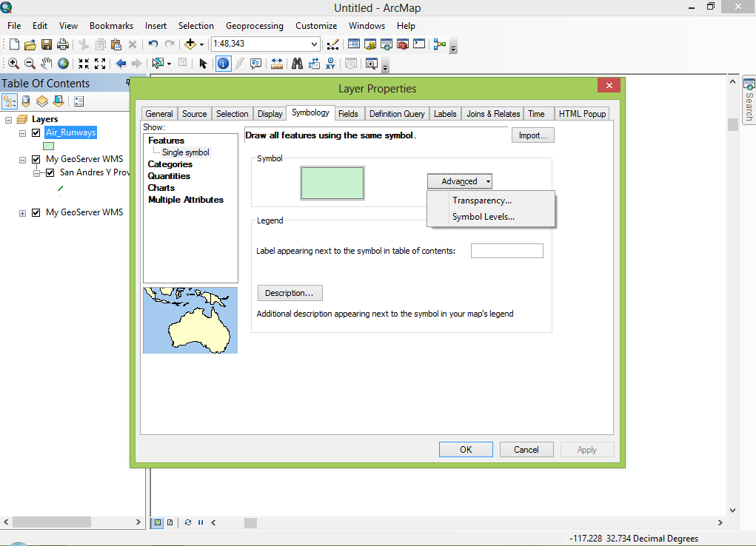Open the Advanced dropdown button
756x546 pixels.
tap(460, 181)
